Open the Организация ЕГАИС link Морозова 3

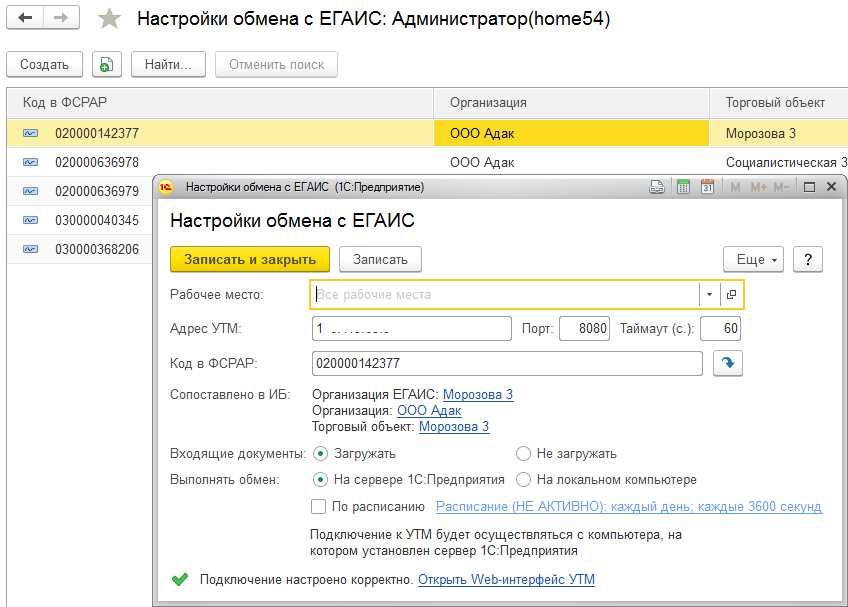[x=478, y=394]
